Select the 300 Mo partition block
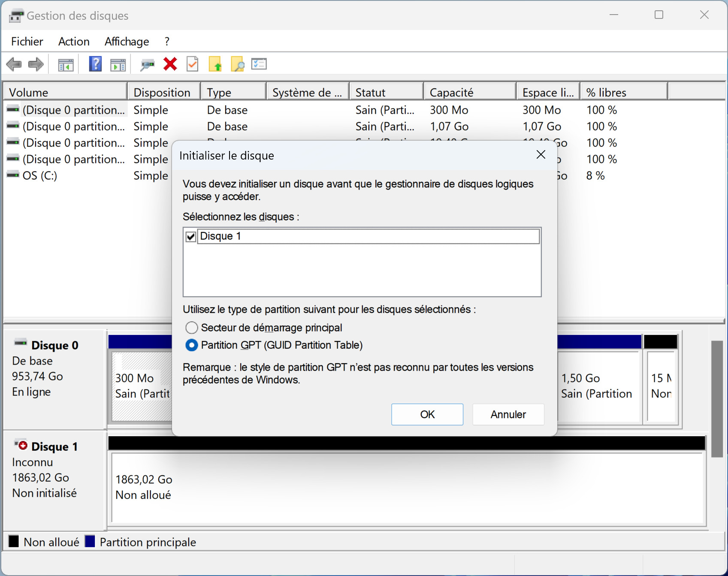The image size is (728, 576). pyautogui.click(x=142, y=386)
